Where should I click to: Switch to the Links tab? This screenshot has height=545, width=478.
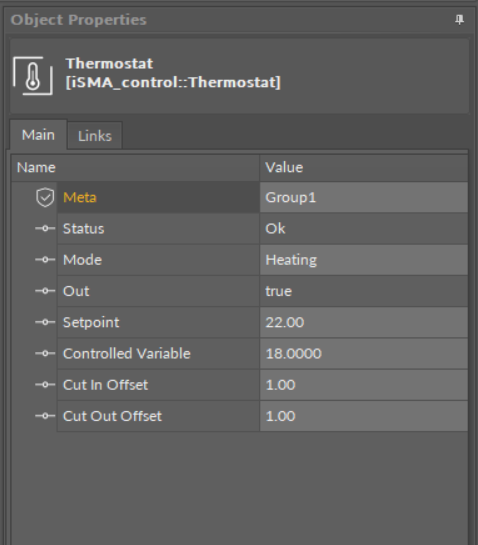pos(95,136)
